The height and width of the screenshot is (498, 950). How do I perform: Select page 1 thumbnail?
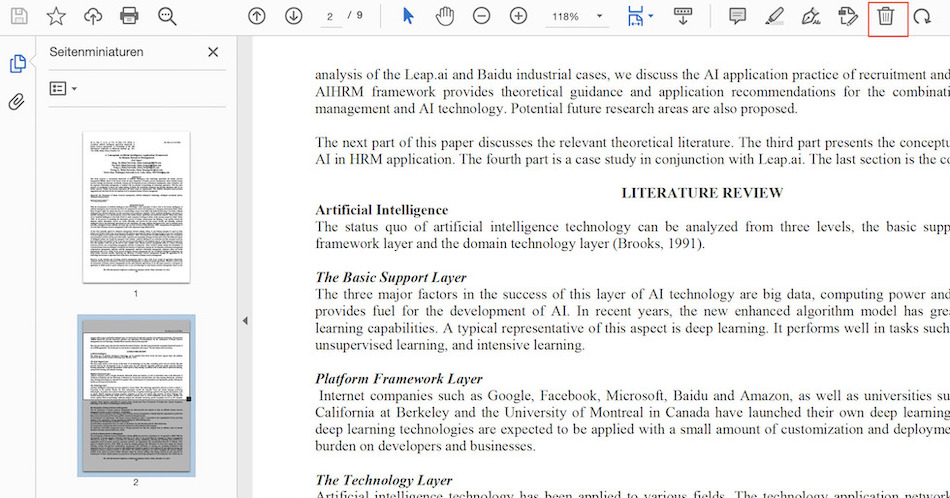click(136, 207)
